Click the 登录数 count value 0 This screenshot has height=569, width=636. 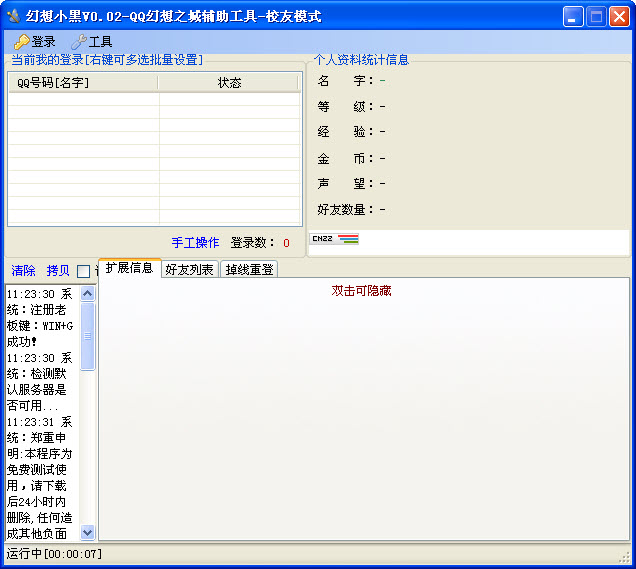tap(286, 243)
